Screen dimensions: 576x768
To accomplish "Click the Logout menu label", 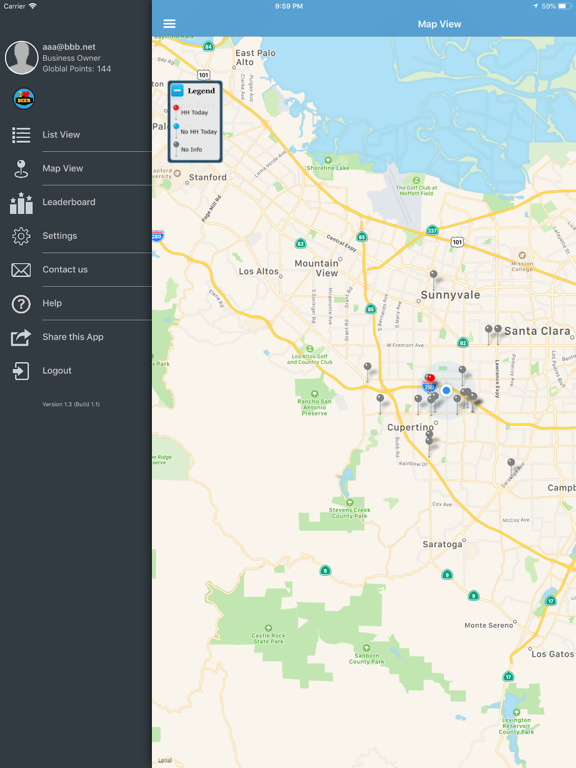I will point(57,371).
